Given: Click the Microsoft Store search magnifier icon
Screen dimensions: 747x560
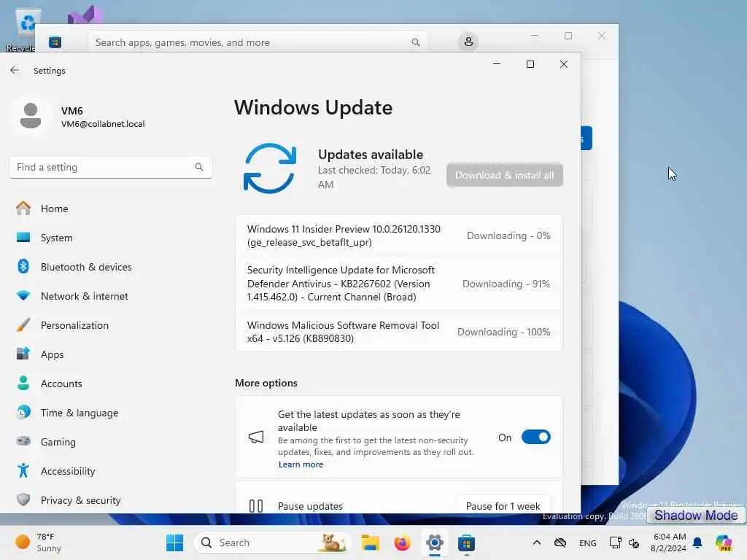Looking at the screenshot, I should coord(415,42).
